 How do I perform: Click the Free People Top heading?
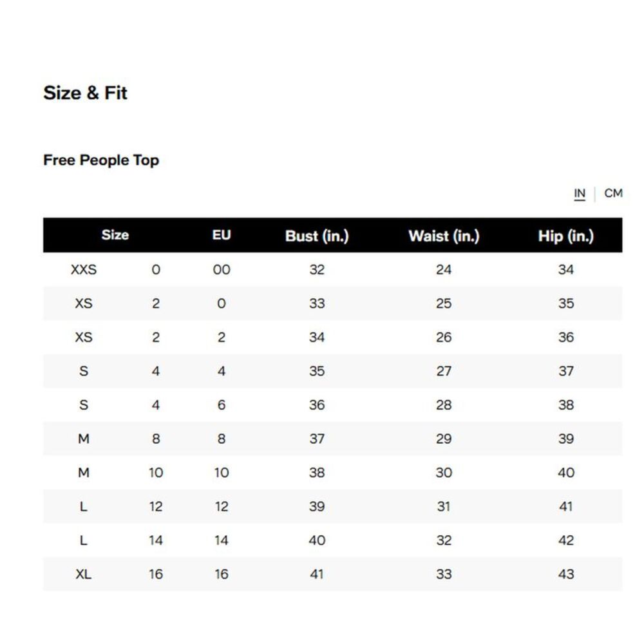(101, 160)
